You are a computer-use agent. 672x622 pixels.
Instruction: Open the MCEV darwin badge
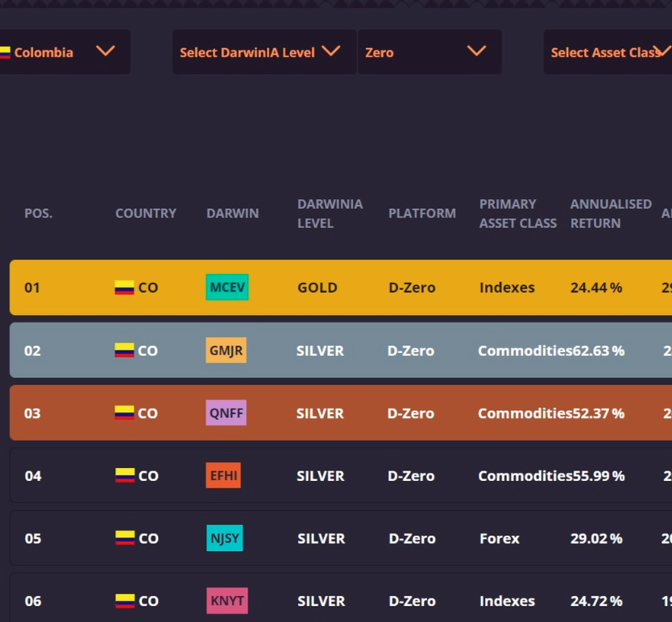(227, 288)
